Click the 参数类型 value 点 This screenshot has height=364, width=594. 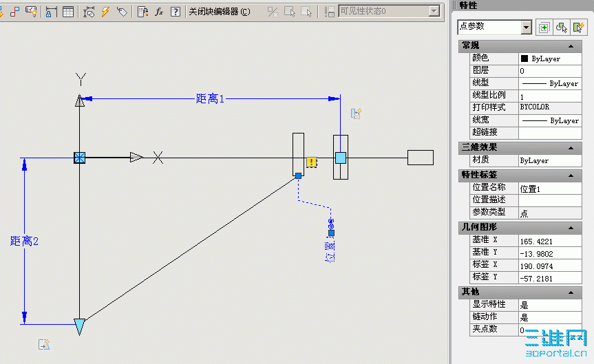tap(550, 213)
